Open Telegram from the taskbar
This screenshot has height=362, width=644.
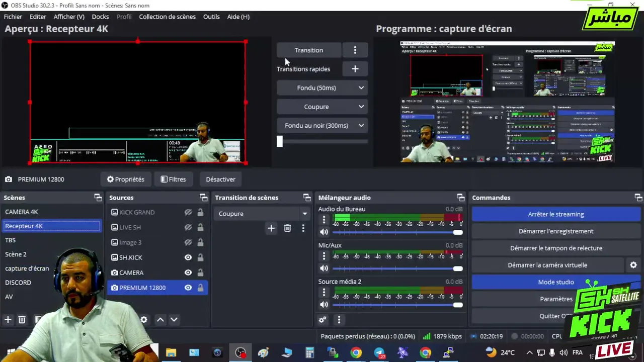379,353
